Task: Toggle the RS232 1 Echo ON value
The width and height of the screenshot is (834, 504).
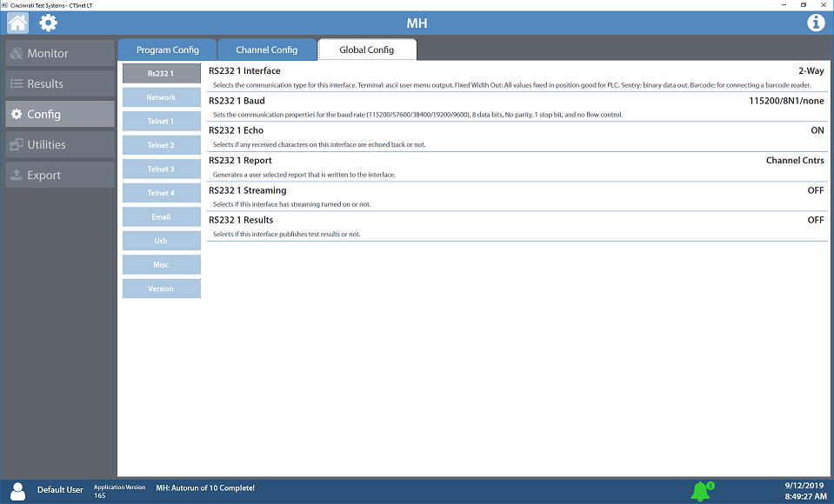Action: (x=817, y=130)
